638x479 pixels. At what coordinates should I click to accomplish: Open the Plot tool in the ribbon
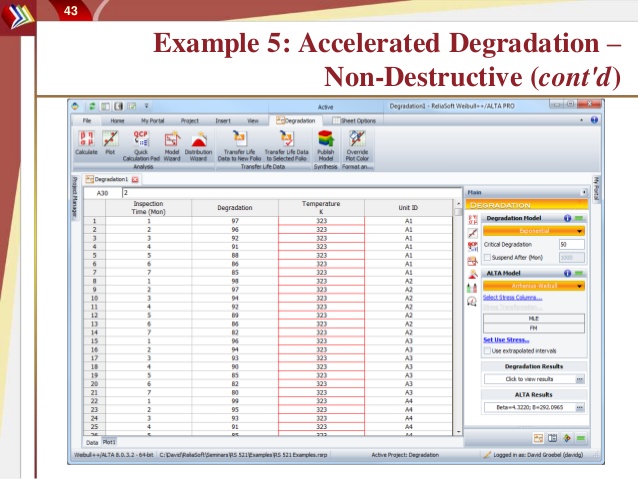[x=110, y=141]
